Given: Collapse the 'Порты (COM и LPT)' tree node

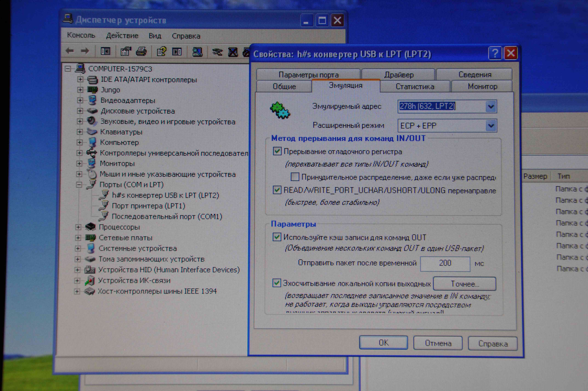Looking at the screenshot, I should 79,185.
